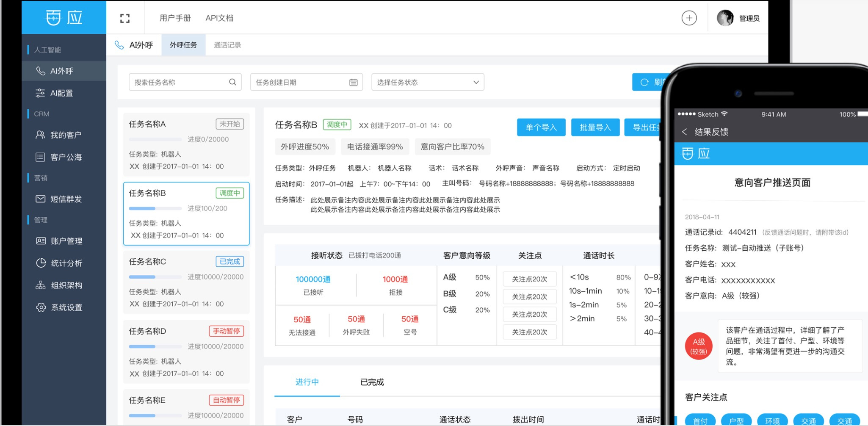Tap the back arrow beside 结果反馈

pos(684,132)
